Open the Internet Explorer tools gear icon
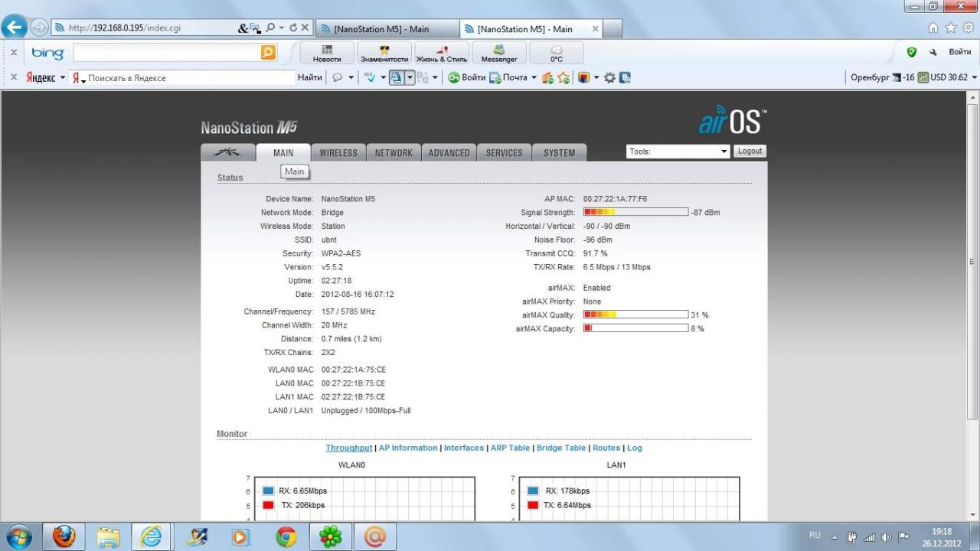 click(968, 28)
